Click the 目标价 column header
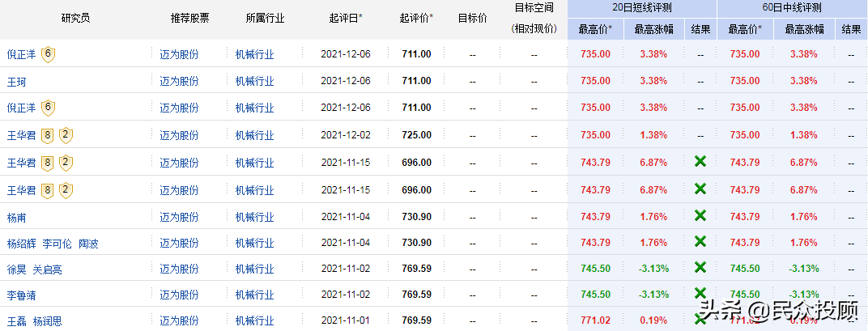 coord(472,19)
